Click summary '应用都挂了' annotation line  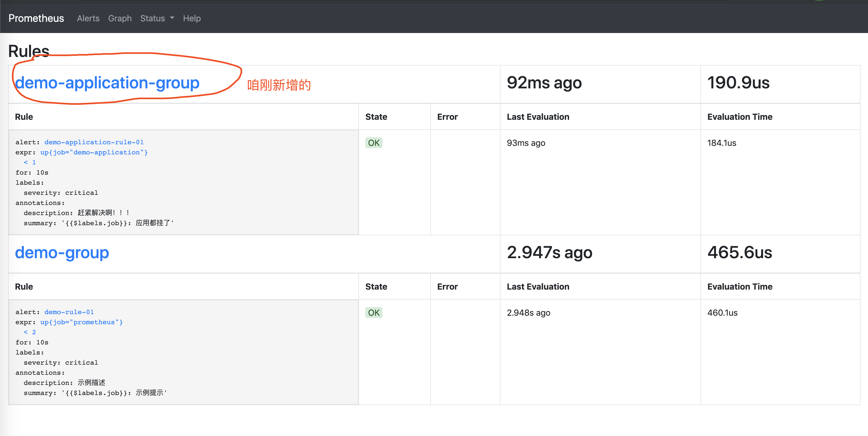[99, 223]
